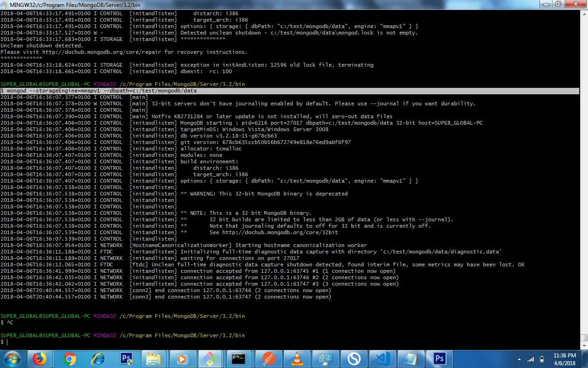Click 'Initializing full-time diagnostic data capture' line
The height and width of the screenshot is (368, 588).
click(251, 252)
